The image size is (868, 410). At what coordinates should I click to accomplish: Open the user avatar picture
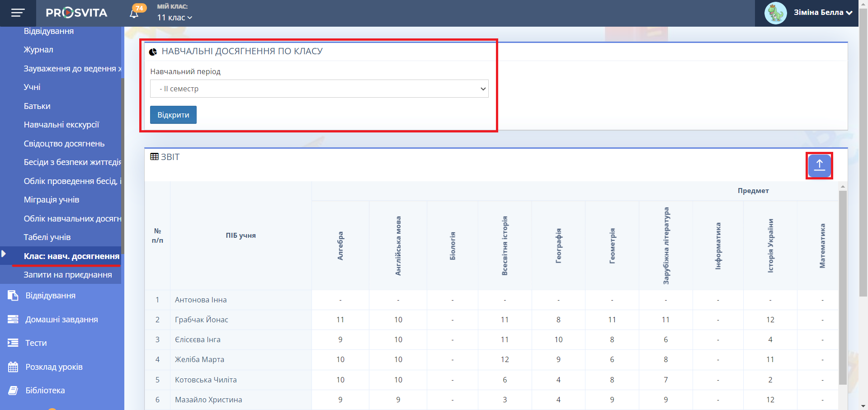(775, 13)
